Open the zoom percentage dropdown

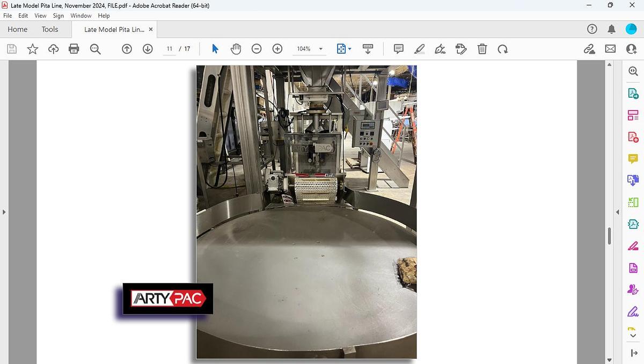tap(320, 48)
